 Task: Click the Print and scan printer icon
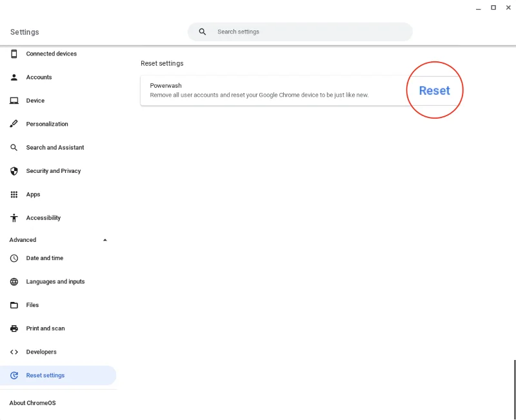coord(14,328)
